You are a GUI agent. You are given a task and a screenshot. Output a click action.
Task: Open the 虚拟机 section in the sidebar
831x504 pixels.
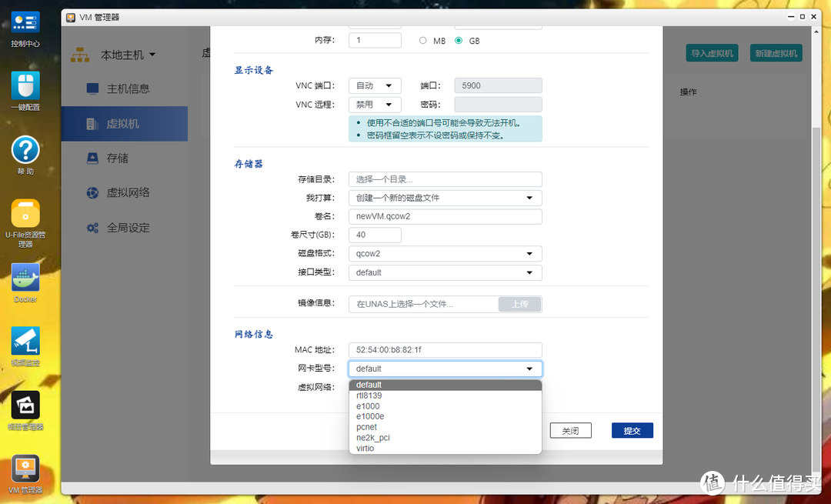[123, 123]
